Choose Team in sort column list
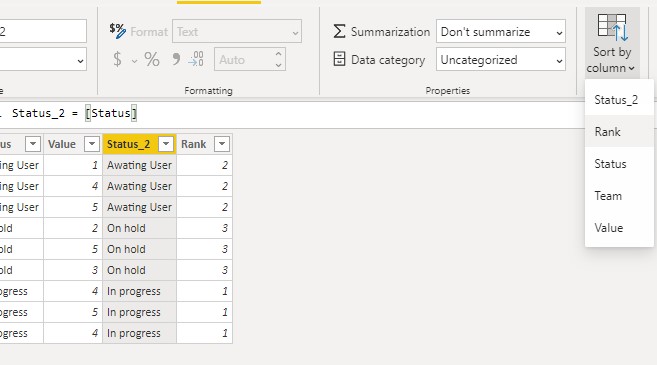Image resolution: width=657 pixels, height=365 pixels. 619,196
